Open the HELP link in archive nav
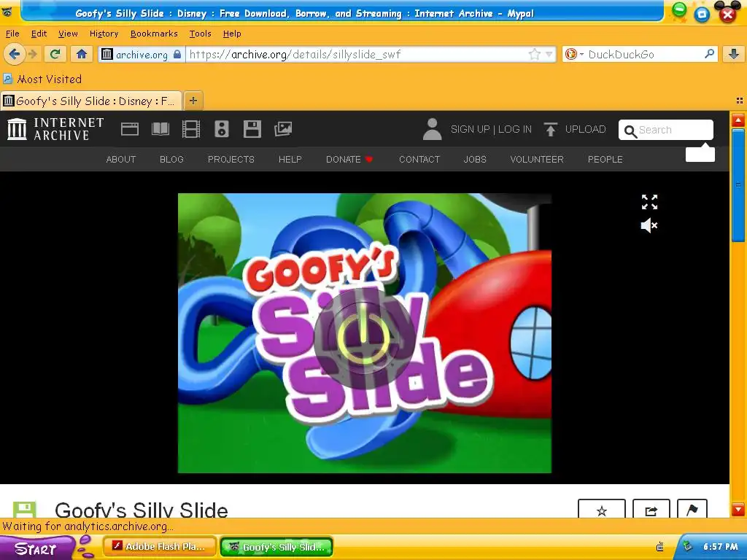 tap(290, 160)
